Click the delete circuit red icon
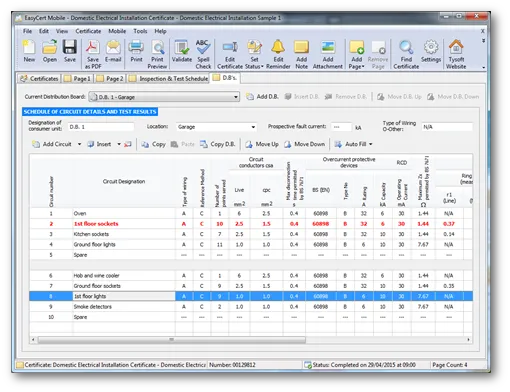 pos(128,144)
